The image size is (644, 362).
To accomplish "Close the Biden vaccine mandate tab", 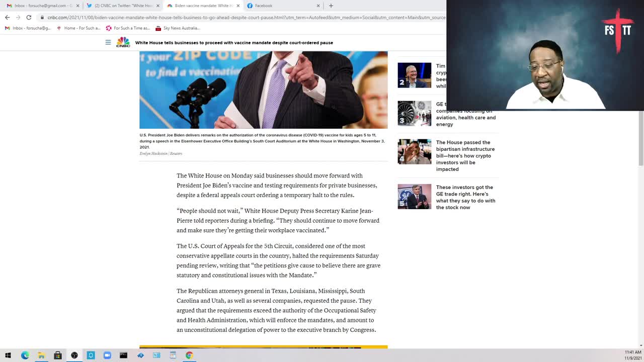I will (x=238, y=6).
